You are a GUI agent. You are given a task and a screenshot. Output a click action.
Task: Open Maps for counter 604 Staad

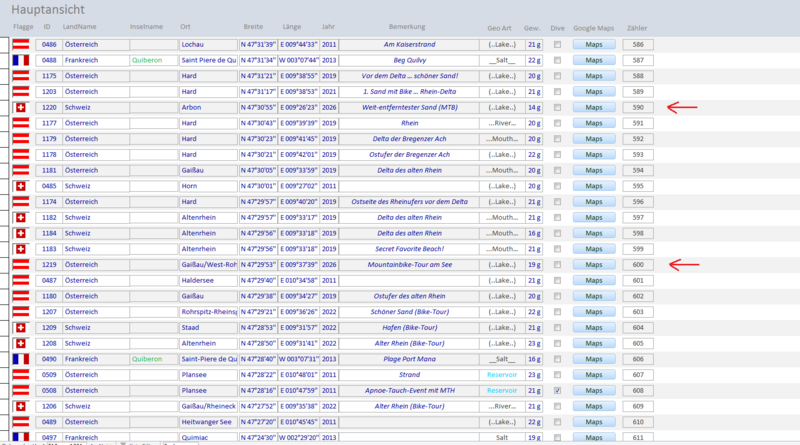tap(594, 328)
